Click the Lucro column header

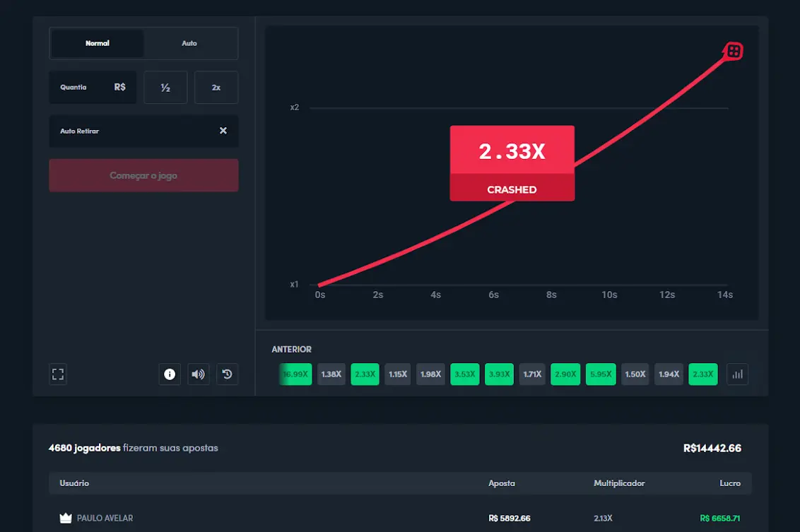pyautogui.click(x=730, y=483)
